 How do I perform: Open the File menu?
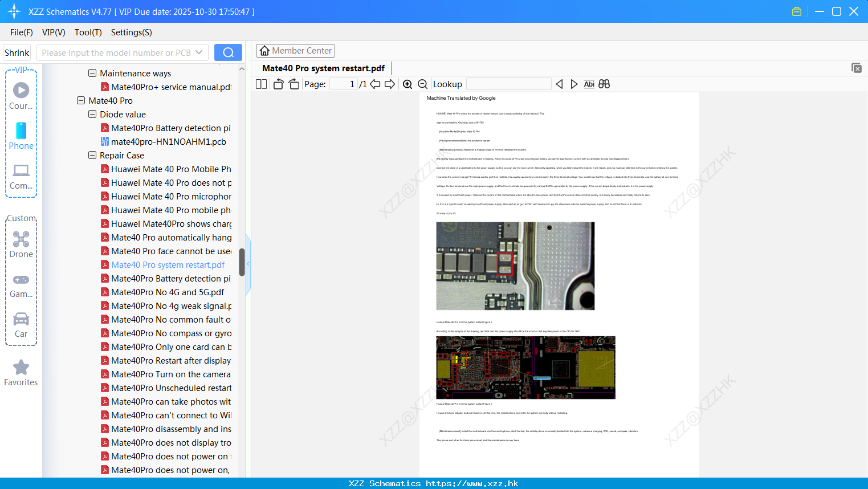coord(22,32)
